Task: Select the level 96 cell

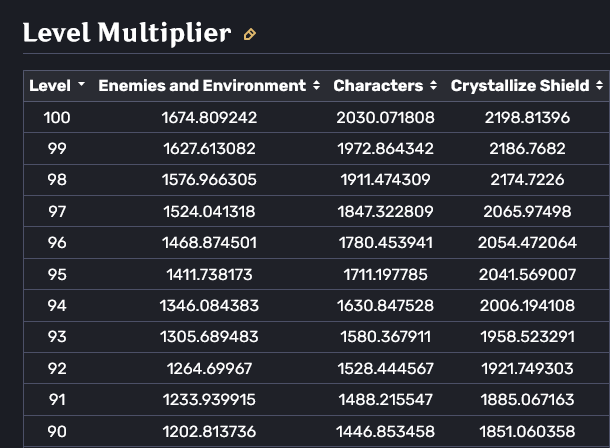Action: (x=57, y=242)
